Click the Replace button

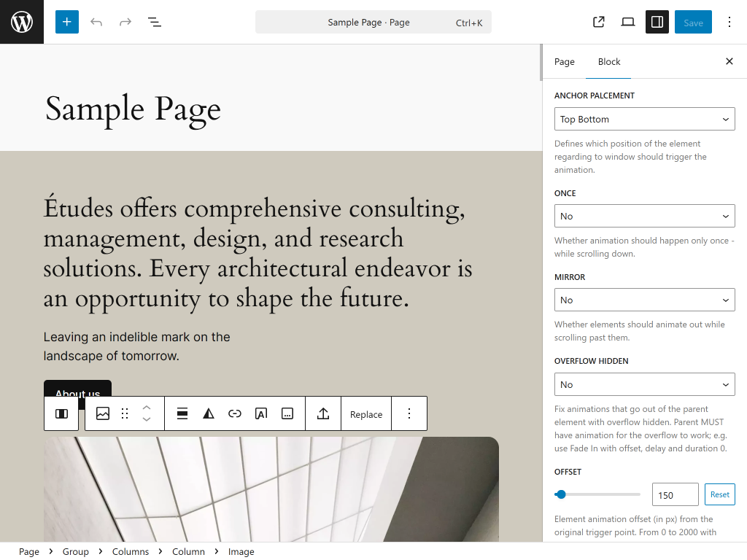point(366,414)
